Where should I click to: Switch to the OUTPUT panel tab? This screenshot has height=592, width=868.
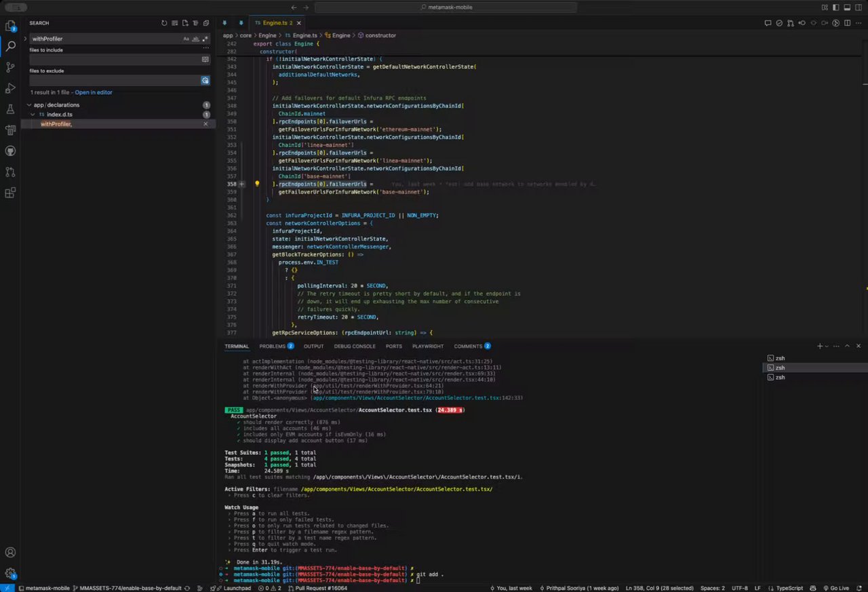(313, 346)
